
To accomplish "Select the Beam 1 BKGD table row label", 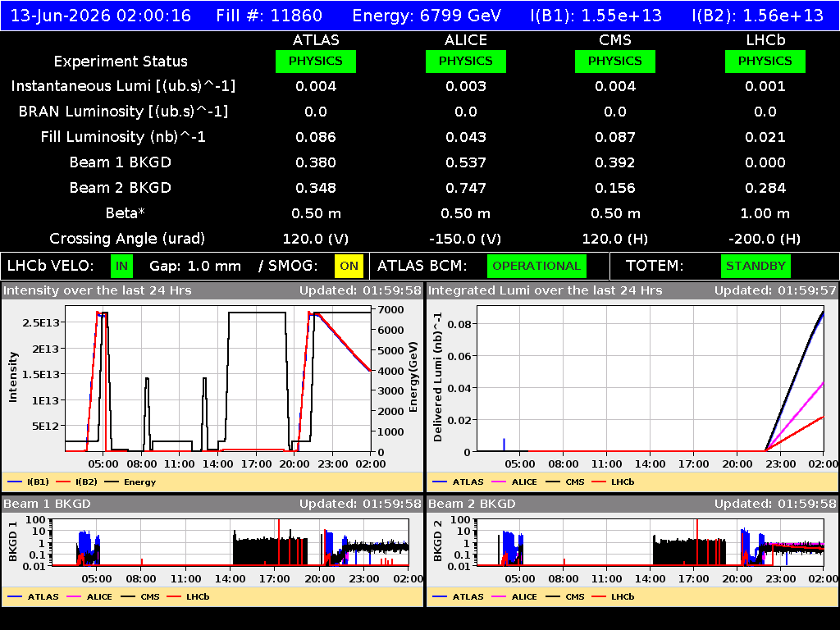I will [121, 162].
